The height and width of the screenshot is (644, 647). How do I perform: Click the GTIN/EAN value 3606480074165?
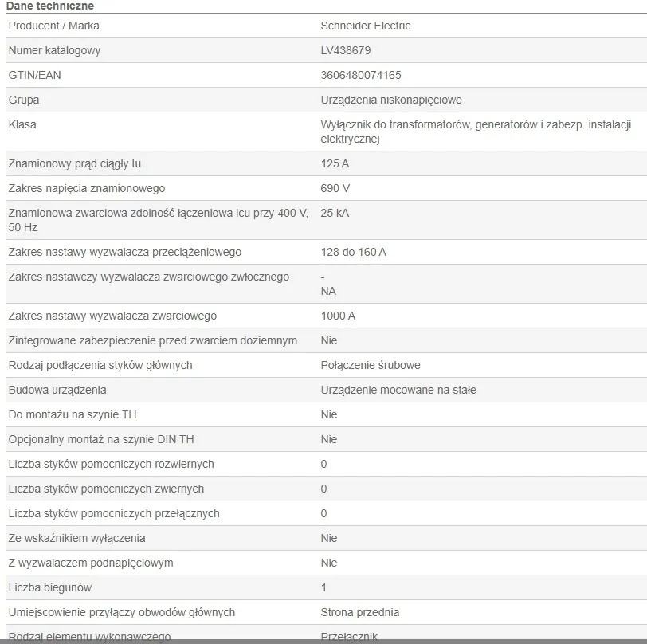[360, 75]
